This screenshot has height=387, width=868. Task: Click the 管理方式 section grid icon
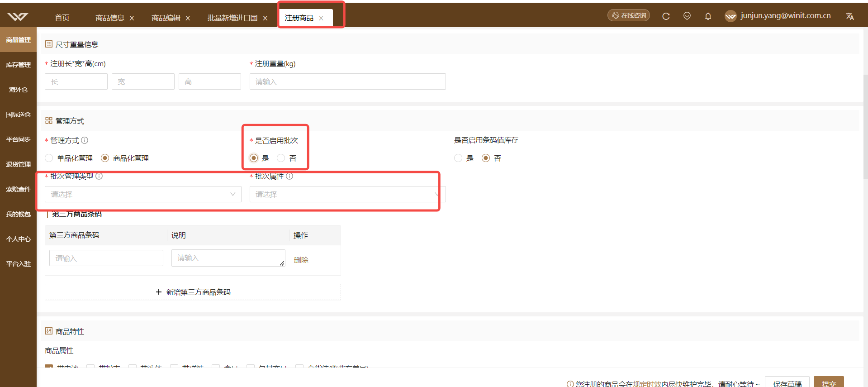pyautogui.click(x=49, y=120)
